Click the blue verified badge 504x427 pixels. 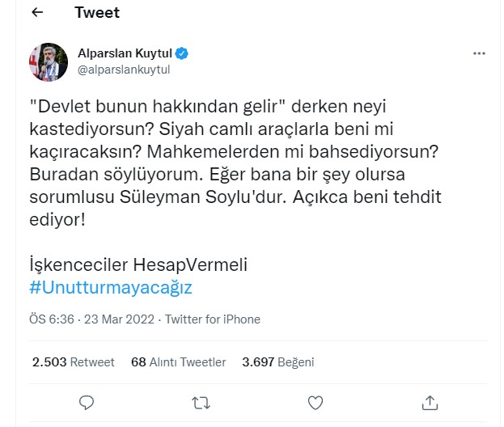coord(183,53)
